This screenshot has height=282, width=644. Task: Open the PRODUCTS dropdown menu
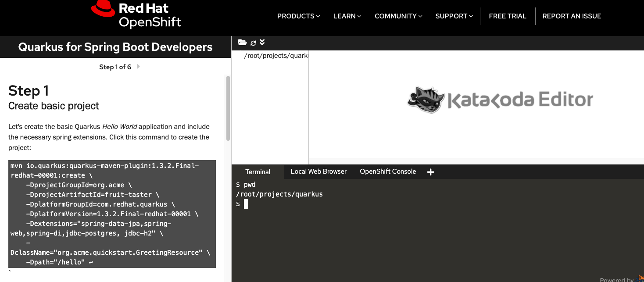(298, 16)
